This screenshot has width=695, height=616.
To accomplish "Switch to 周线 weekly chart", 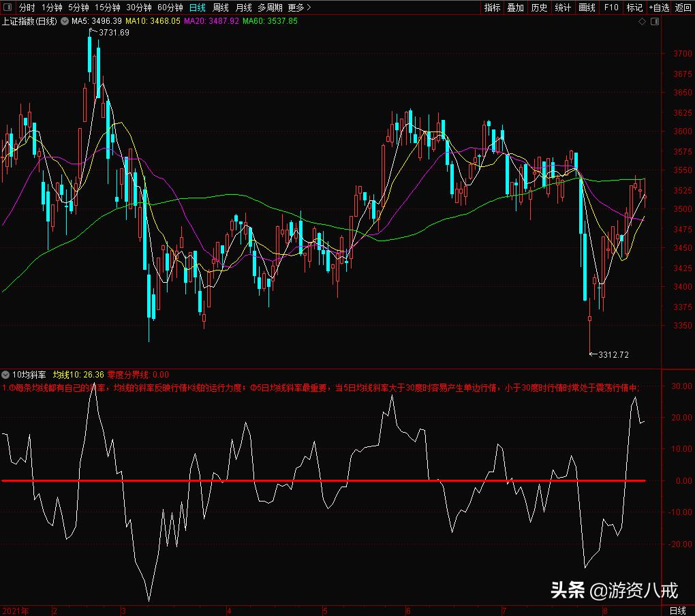I will point(220,7).
